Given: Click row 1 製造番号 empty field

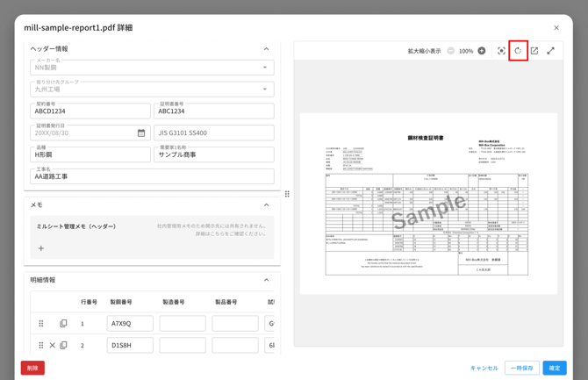Looking at the screenshot, I should click(183, 323).
